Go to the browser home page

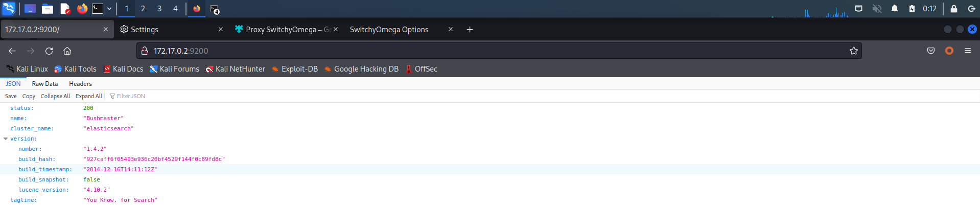67,51
